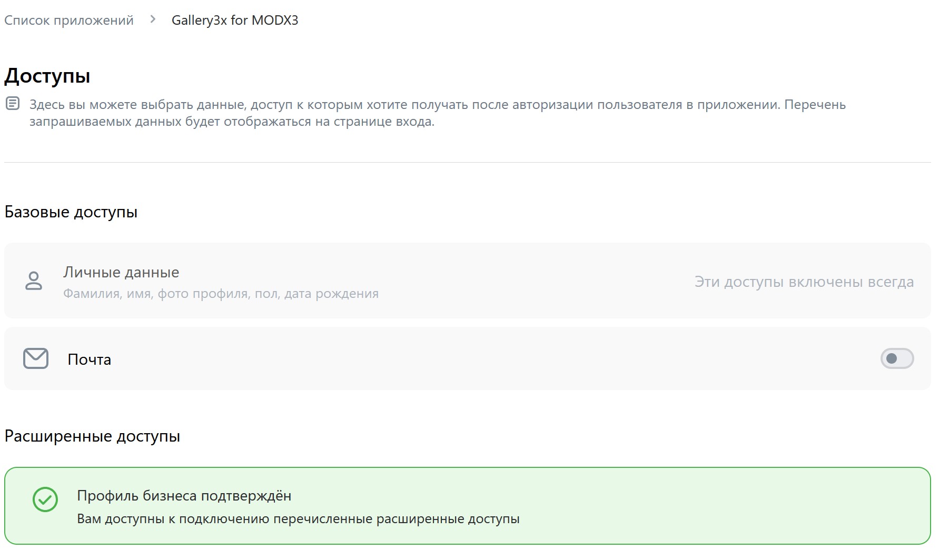Select the Расширенные доступы section heading
The image size is (949, 560).
(92, 436)
